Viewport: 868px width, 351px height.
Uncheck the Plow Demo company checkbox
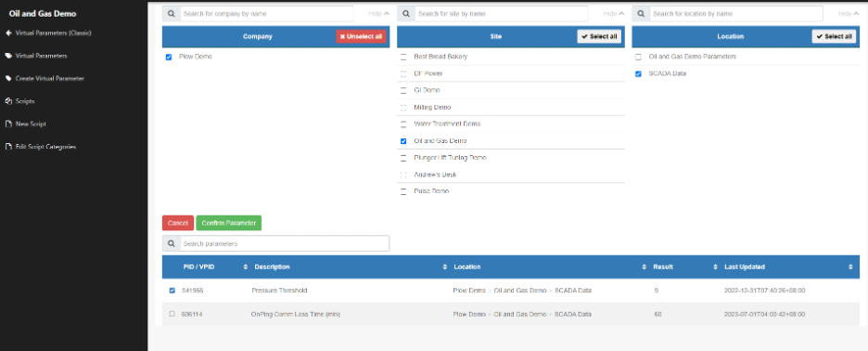pyautogui.click(x=169, y=58)
